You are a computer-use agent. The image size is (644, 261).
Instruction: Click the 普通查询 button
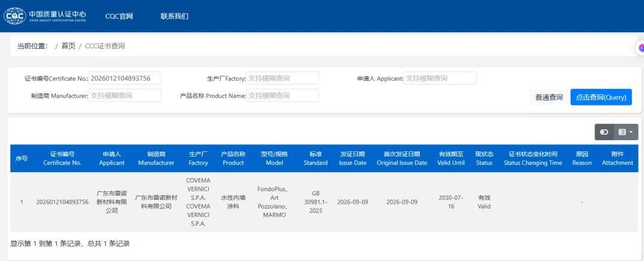[549, 97]
